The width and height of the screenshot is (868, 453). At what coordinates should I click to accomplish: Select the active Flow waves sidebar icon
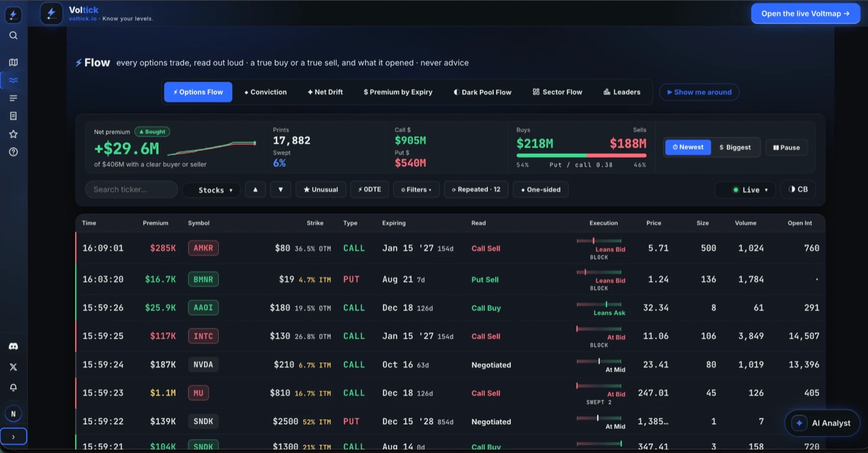[x=13, y=80]
